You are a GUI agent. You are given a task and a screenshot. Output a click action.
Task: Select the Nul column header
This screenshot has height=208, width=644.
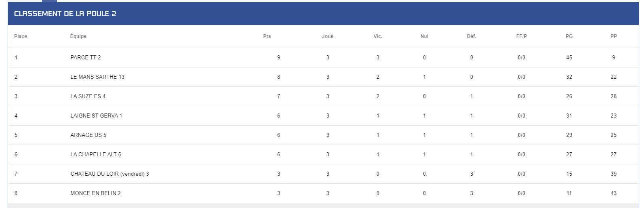(x=424, y=36)
